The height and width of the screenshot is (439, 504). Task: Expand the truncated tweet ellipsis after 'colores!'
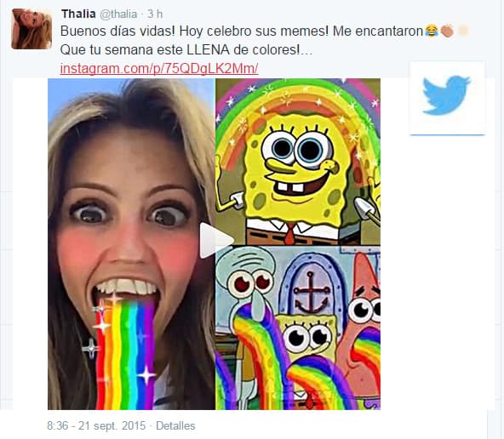point(306,50)
